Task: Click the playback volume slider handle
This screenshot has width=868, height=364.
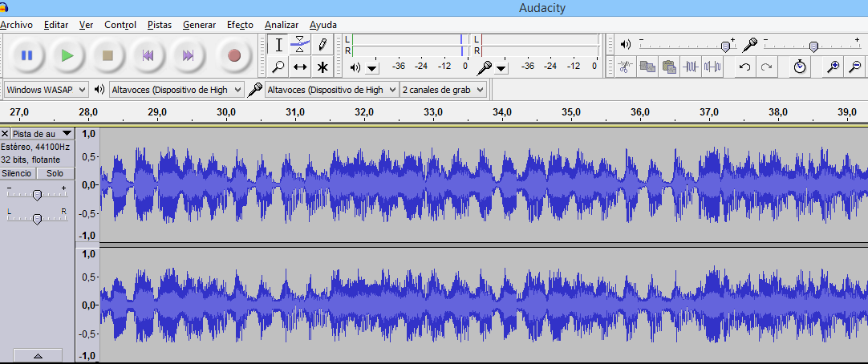Action: click(725, 47)
